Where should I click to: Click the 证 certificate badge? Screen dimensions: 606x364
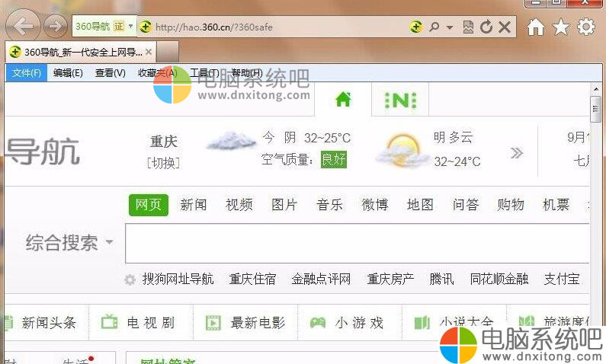coord(119,26)
